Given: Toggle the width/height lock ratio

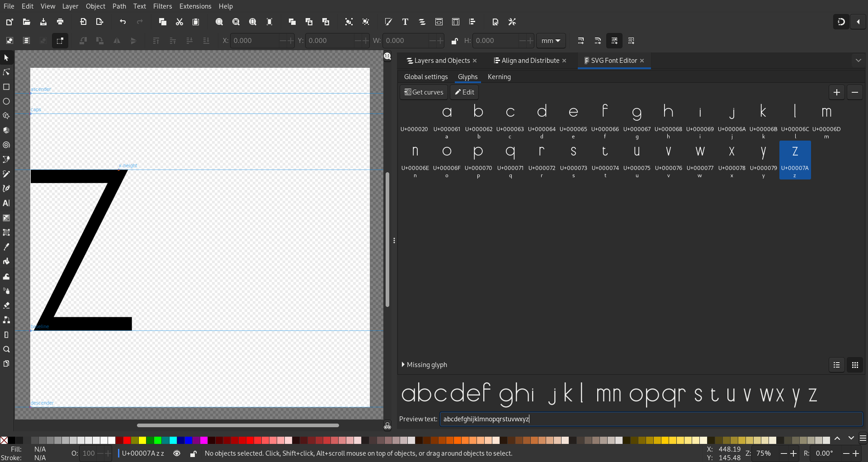Looking at the screenshot, I should click(455, 41).
